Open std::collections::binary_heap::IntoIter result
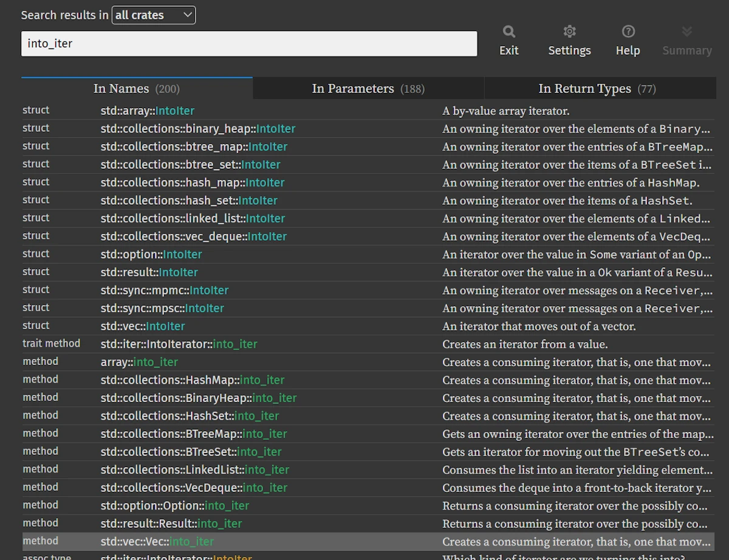This screenshot has height=560, width=729. (198, 129)
